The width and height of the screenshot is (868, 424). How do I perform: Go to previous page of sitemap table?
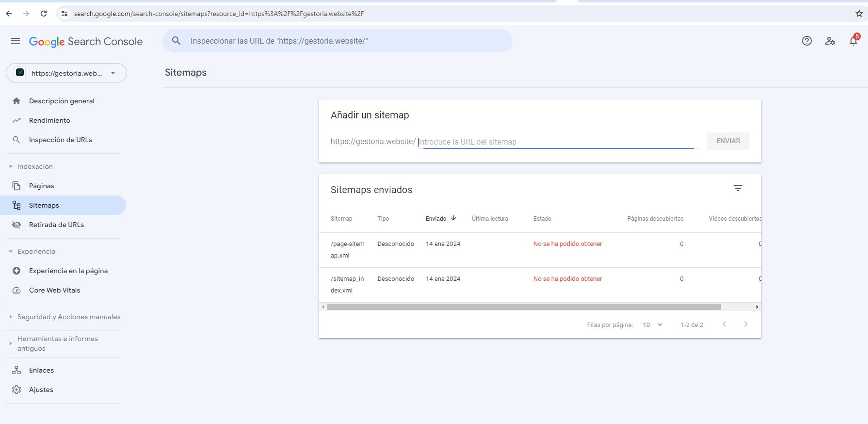pos(724,324)
